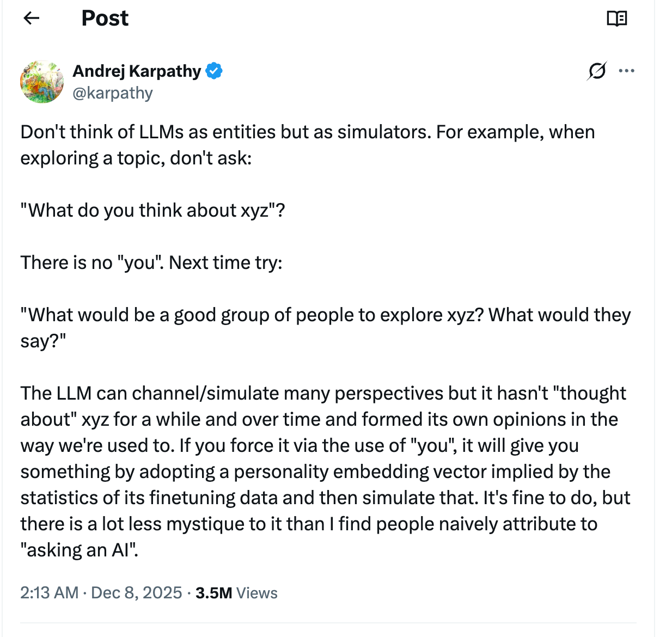View the 3.5M view count
The width and height of the screenshot is (672, 637).
[213, 593]
